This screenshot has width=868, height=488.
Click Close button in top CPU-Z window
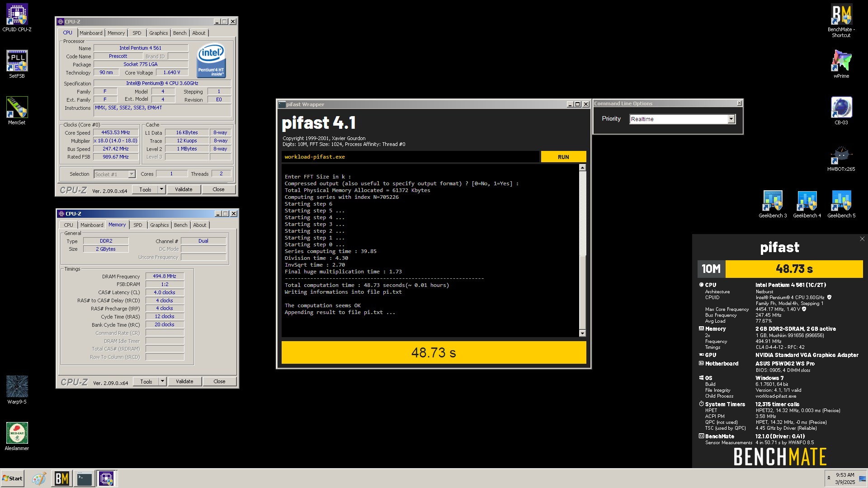tap(218, 189)
